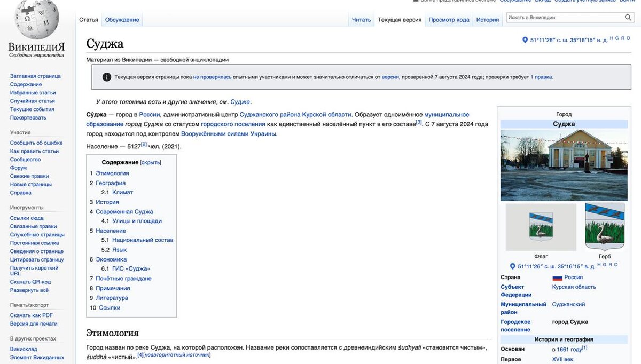Open Новые страницы
This screenshot has height=364, width=641.
point(30,184)
